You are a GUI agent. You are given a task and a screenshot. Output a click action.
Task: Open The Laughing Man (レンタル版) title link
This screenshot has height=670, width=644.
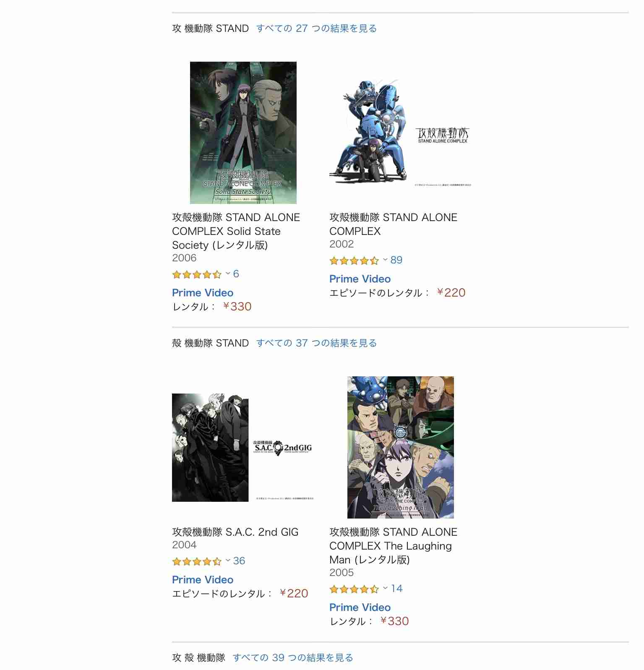point(393,546)
